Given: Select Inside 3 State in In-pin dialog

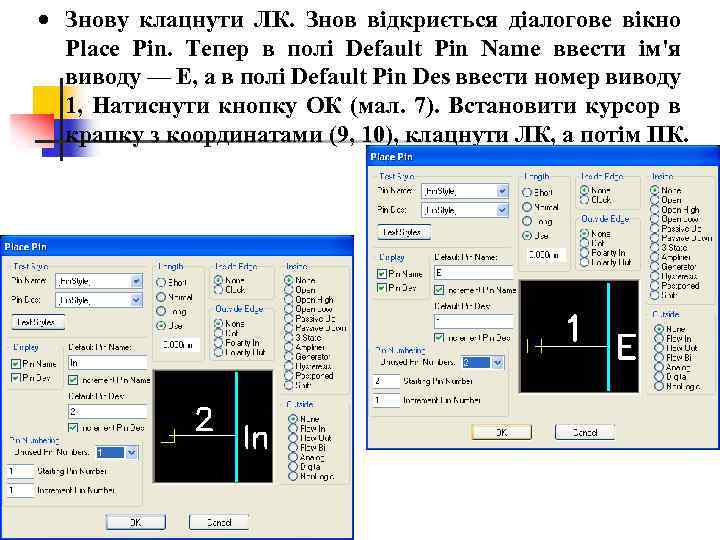Looking at the screenshot, I should 289,338.
